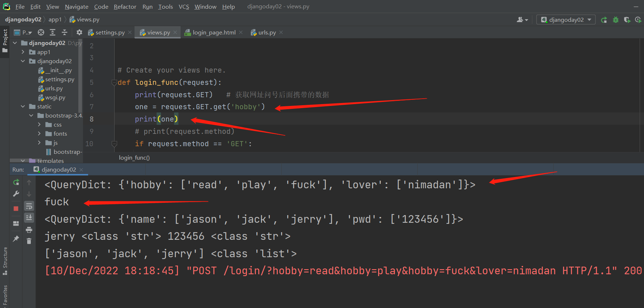Select urls.py in the project tree
Viewport: 644px width, 308px height.
coord(50,88)
